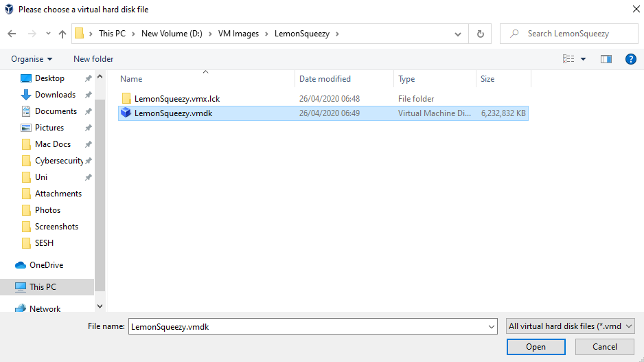Open the Help question mark icon

(630, 59)
